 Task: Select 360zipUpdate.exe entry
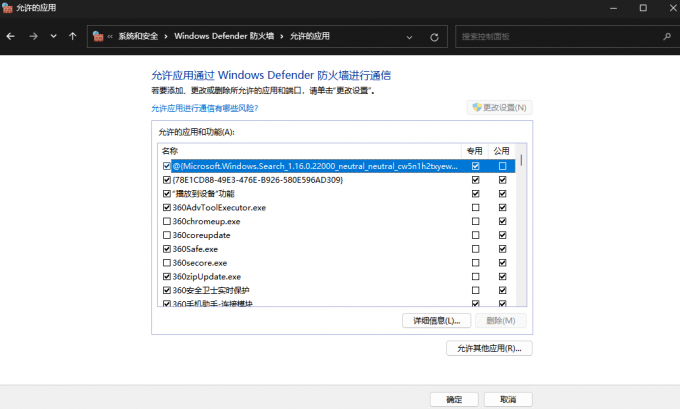click(206, 277)
